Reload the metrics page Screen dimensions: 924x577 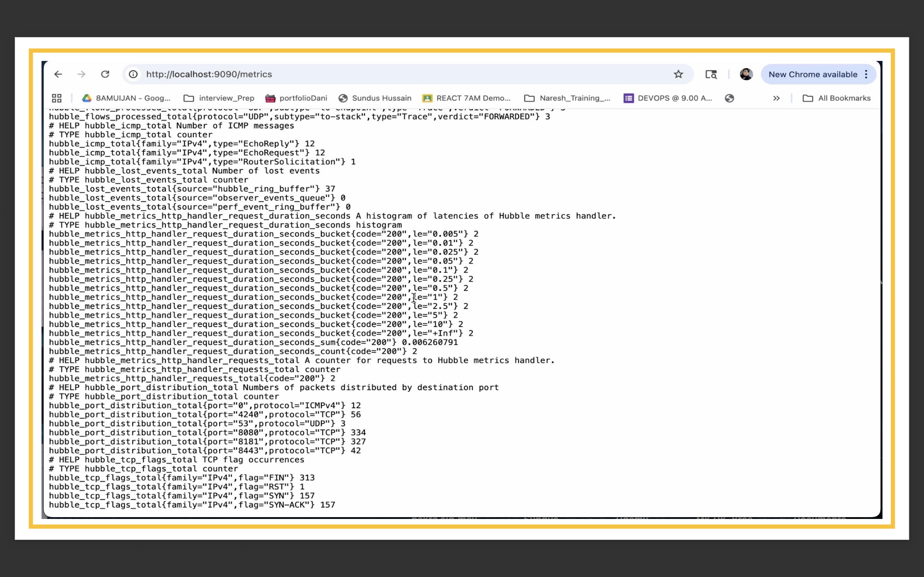click(105, 74)
